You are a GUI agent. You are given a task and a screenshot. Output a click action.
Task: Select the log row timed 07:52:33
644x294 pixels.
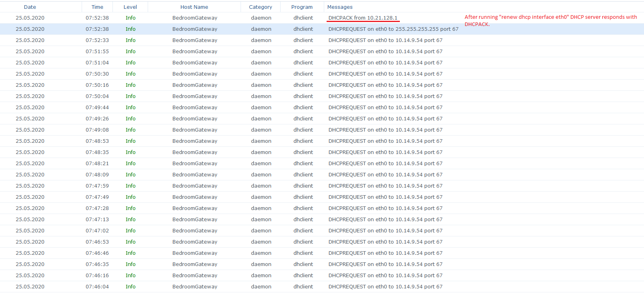tap(322, 40)
